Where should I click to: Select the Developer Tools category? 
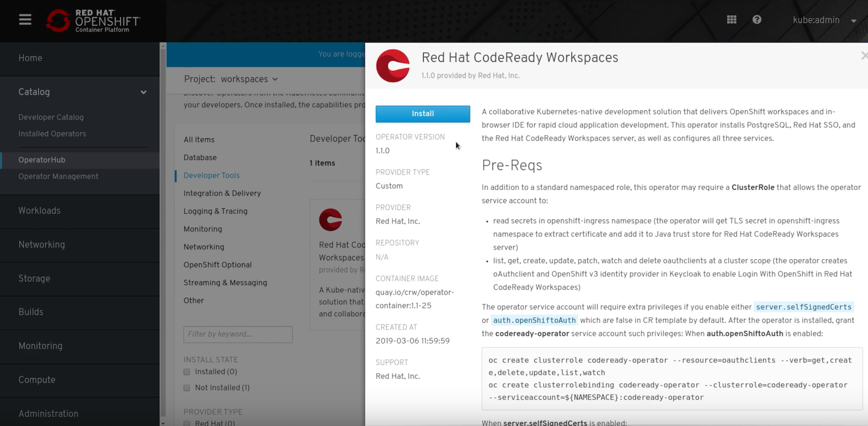[212, 175]
